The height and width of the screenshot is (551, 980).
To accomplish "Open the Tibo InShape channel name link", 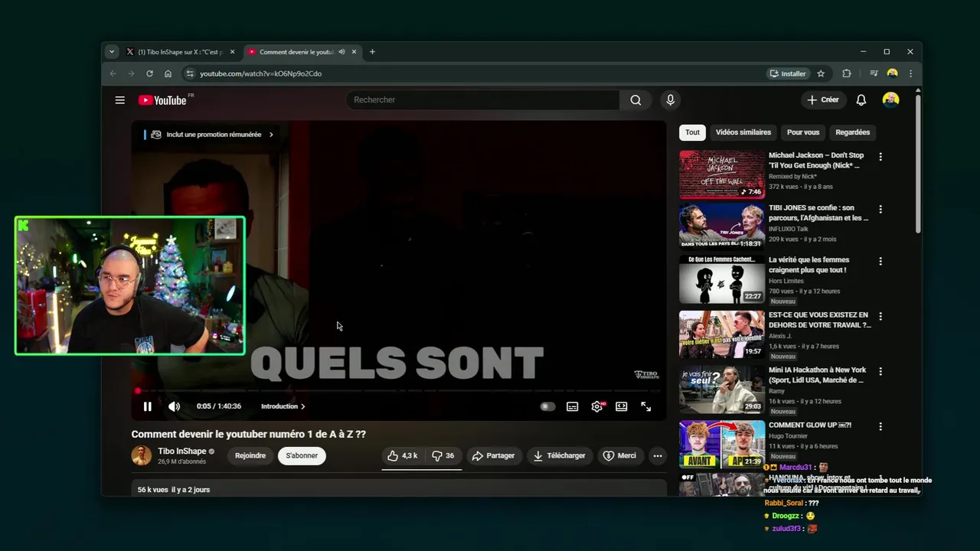I will [182, 451].
